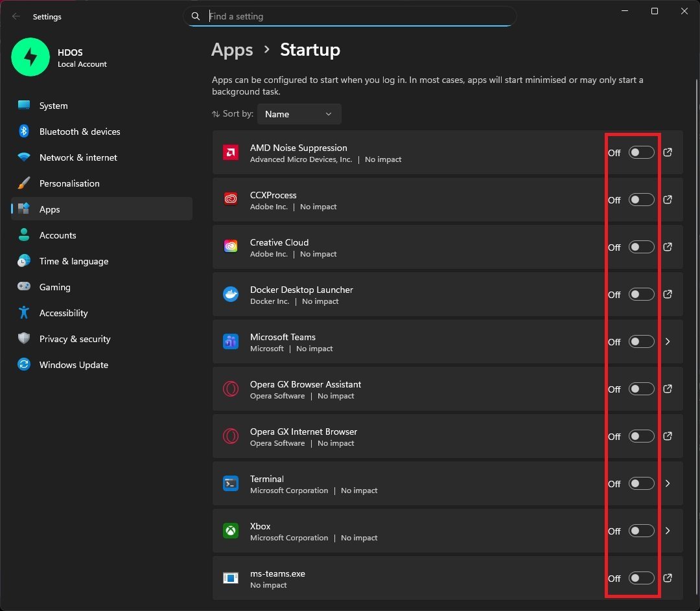This screenshot has width=700, height=611.
Task: Click the CCXProcess Adobe icon
Action: coord(230,200)
